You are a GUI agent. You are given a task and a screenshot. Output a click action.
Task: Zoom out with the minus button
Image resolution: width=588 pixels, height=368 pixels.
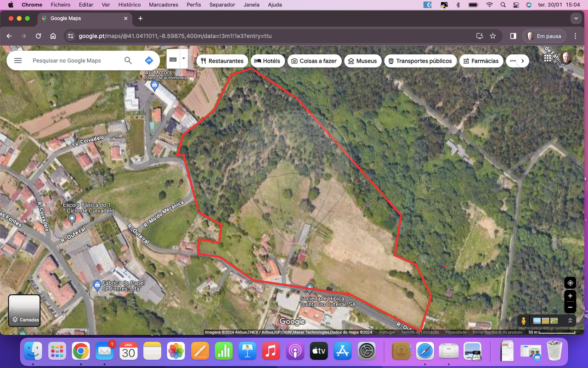tap(570, 307)
